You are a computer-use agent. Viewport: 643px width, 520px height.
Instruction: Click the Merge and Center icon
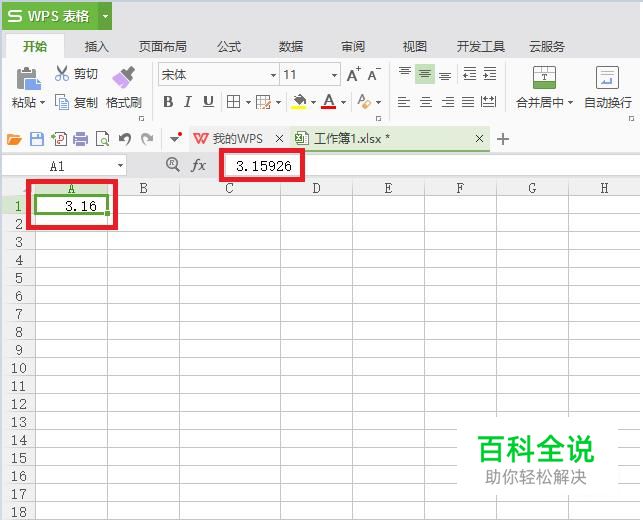(544, 77)
